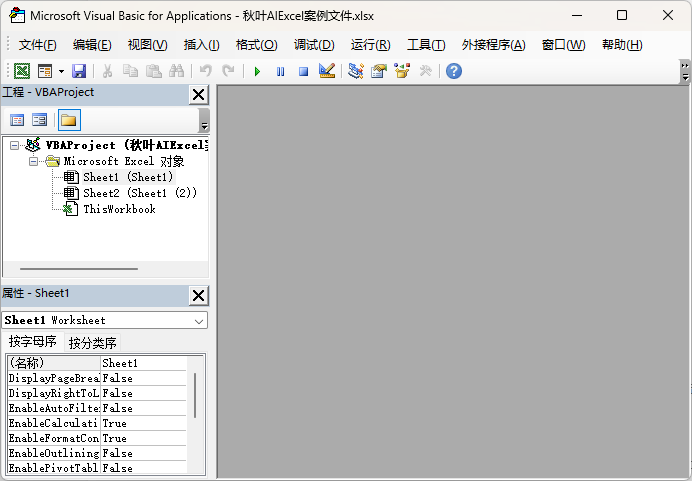Viewport: 692px width, 481px height.
Task: Open the Object Browser toolbar icon
Action: tap(402, 71)
